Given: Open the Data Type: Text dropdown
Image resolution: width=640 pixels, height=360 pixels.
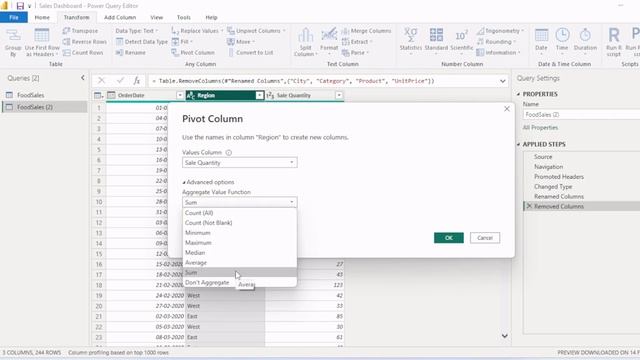Looking at the screenshot, I should 137,31.
